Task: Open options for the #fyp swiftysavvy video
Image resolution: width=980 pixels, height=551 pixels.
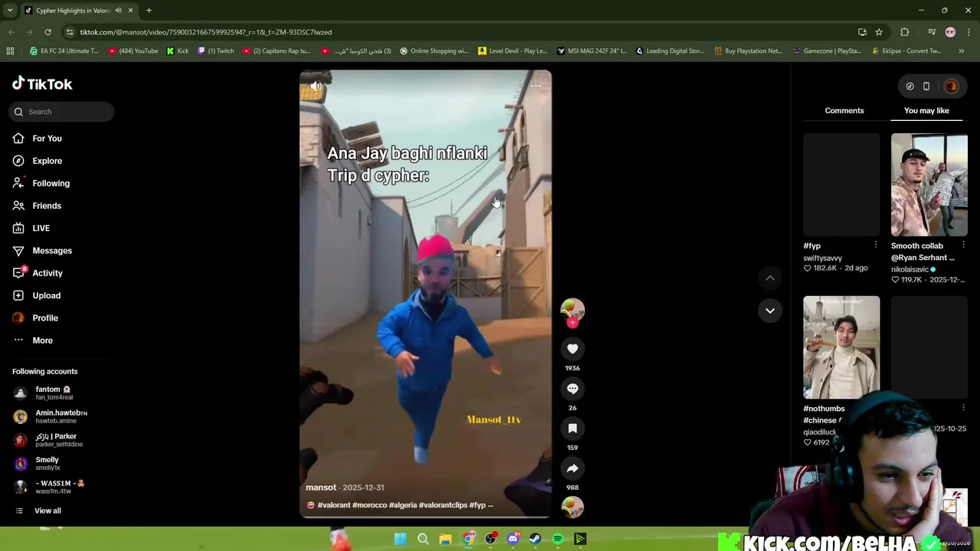Action: click(876, 245)
